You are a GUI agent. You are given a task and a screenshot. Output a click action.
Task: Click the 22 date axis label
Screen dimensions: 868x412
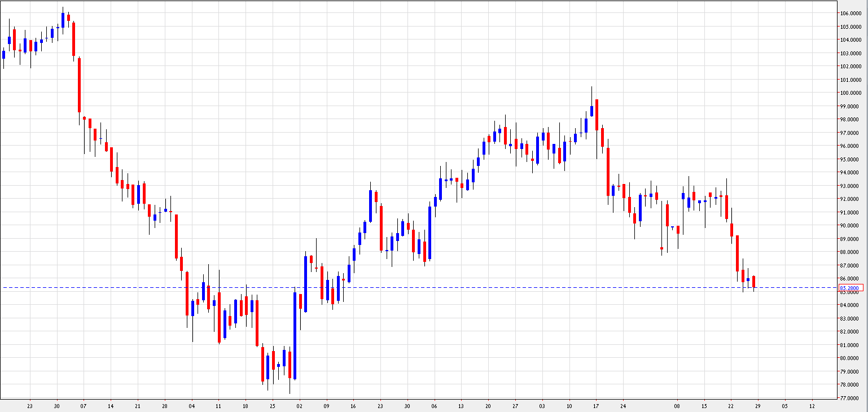pos(731,406)
